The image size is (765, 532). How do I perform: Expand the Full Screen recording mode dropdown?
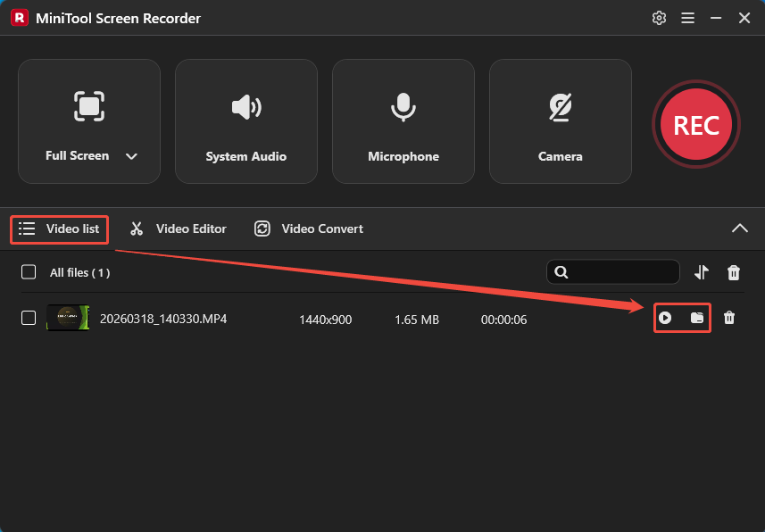point(130,155)
